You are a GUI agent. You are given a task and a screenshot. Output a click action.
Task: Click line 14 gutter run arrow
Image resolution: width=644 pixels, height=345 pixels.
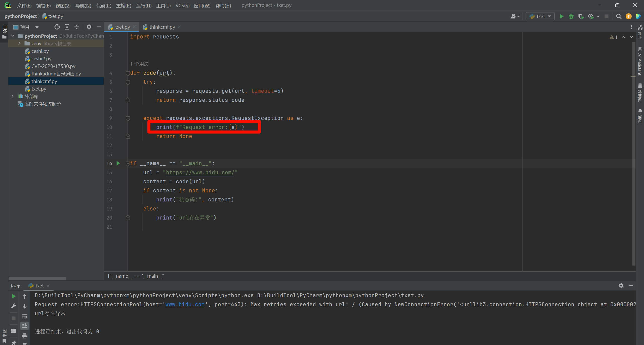click(118, 163)
